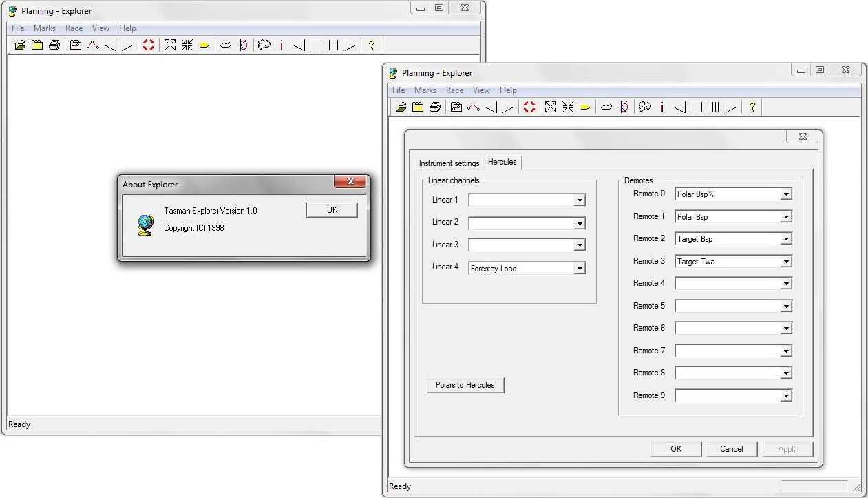The height and width of the screenshot is (498, 868).
Task: Click the yellow tag icon in the Hercules-dialog window toolbar
Action: 585,107
